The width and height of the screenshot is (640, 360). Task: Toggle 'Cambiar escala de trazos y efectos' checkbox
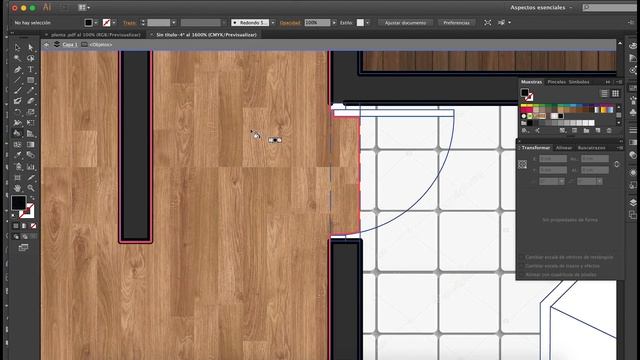coord(522,266)
